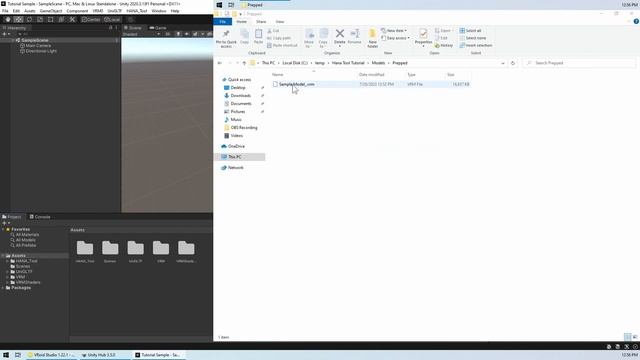Click the Up arrow in Explorer navigation
640x360 pixels.
point(244,63)
